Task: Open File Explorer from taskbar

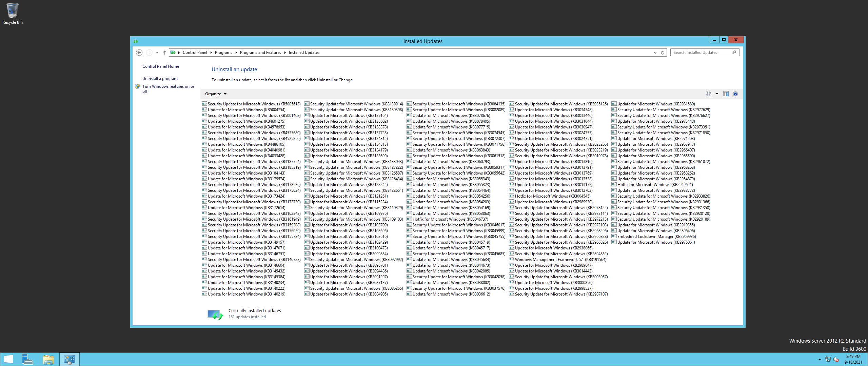Action: pyautogui.click(x=48, y=359)
